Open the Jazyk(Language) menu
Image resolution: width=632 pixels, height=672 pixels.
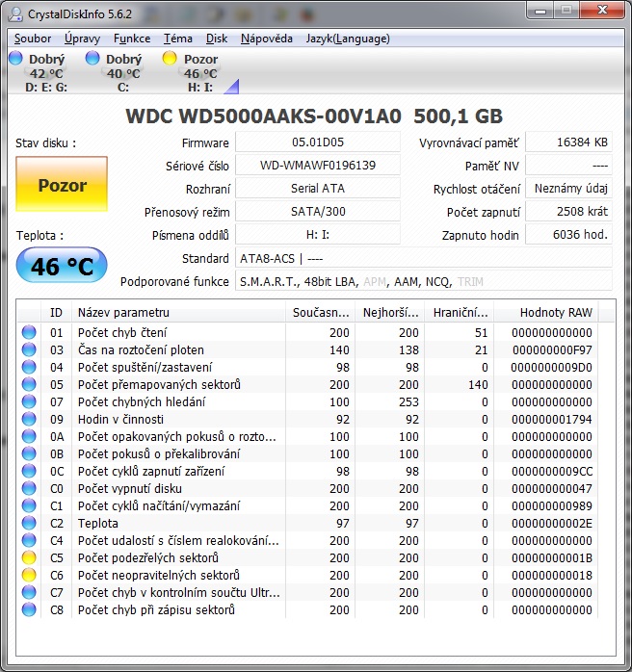tap(348, 39)
